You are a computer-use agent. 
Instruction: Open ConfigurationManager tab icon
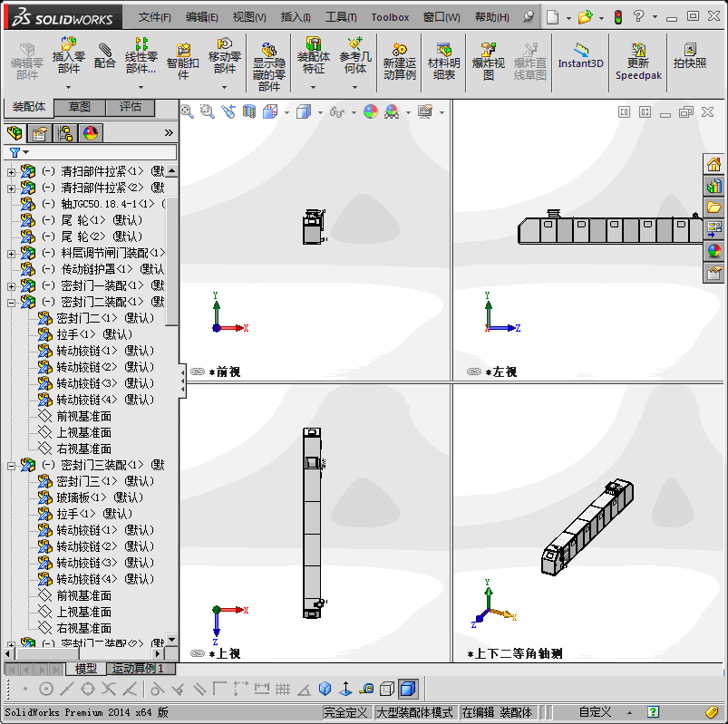65,134
